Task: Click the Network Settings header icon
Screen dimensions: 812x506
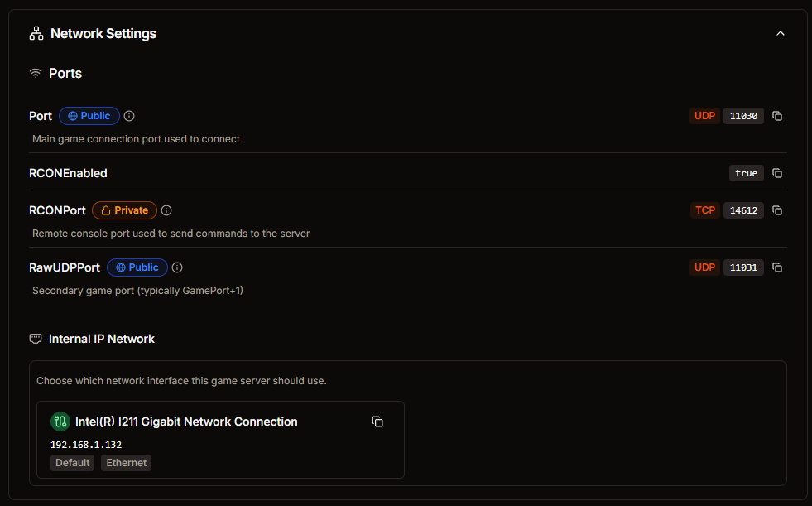Action: [36, 34]
